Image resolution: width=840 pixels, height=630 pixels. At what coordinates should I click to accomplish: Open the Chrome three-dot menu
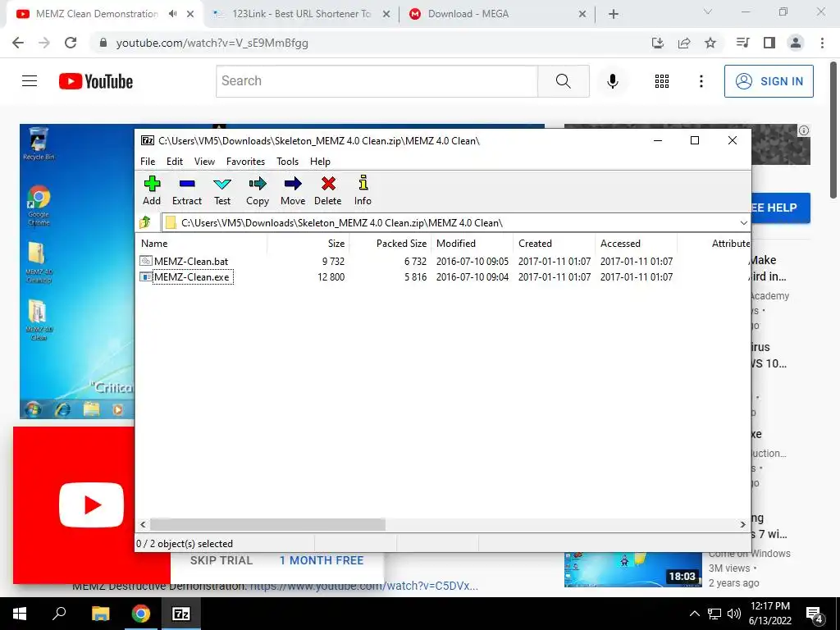pos(822,43)
